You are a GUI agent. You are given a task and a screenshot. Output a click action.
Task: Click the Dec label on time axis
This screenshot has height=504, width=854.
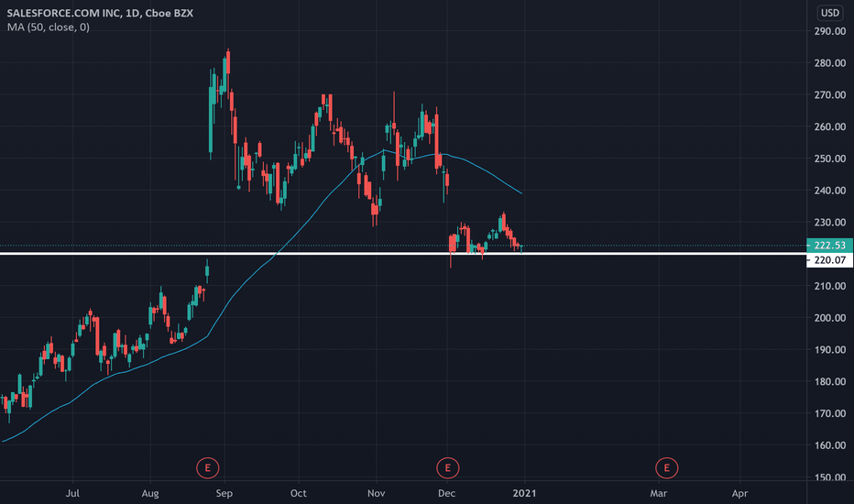point(446,493)
